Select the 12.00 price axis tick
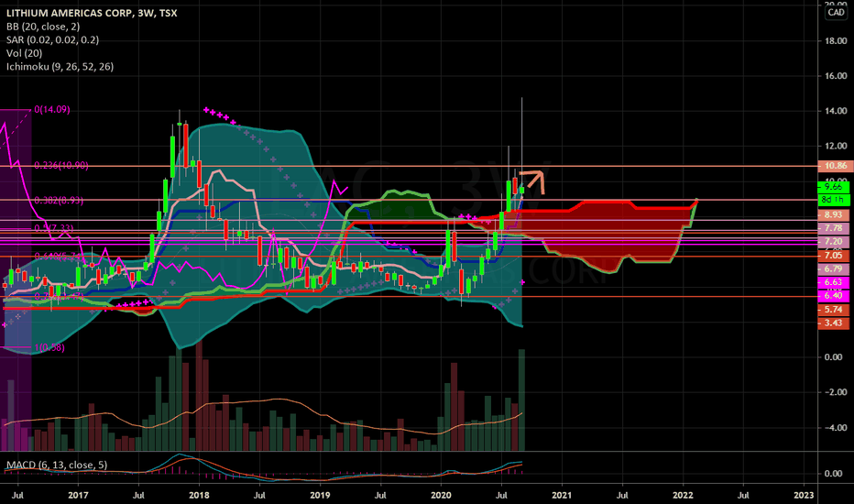Viewport: 854px width, 504px height. (x=836, y=146)
